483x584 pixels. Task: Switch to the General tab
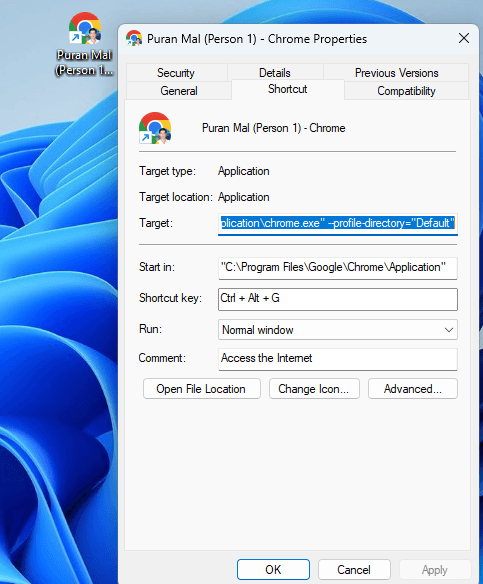click(179, 91)
